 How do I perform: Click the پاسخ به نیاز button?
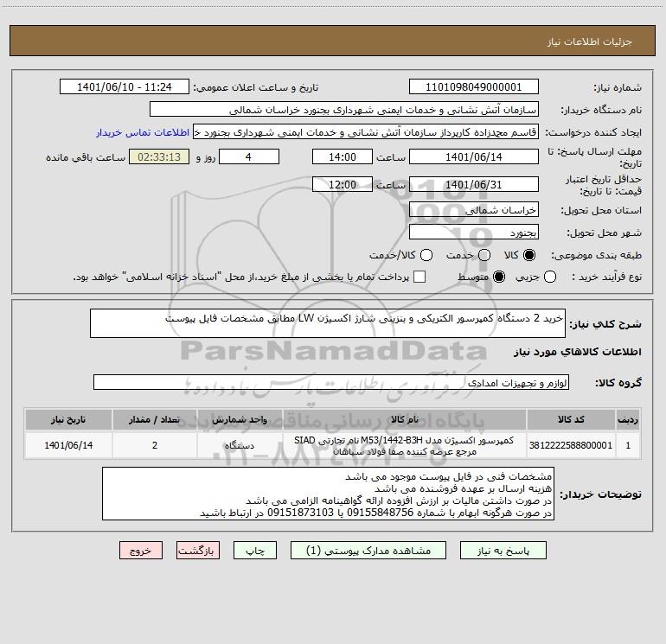pos(503,551)
